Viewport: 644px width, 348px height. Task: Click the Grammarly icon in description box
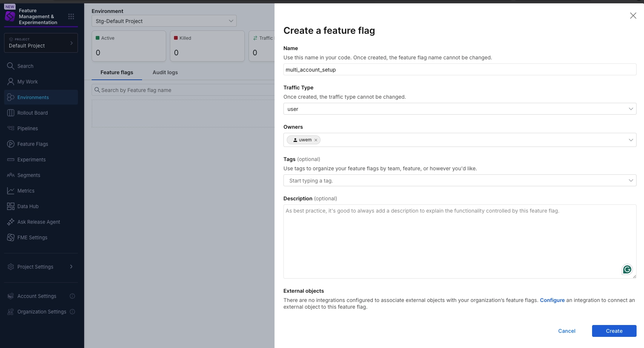point(627,269)
